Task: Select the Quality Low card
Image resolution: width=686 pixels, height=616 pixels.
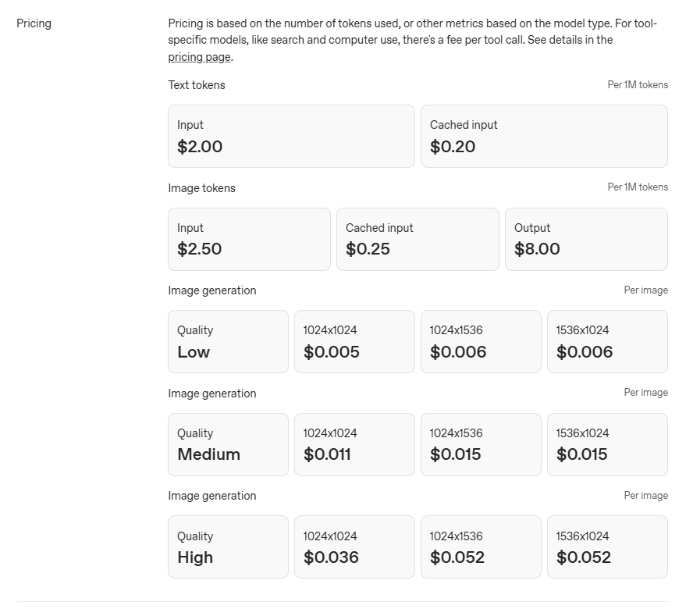Action: click(x=228, y=341)
